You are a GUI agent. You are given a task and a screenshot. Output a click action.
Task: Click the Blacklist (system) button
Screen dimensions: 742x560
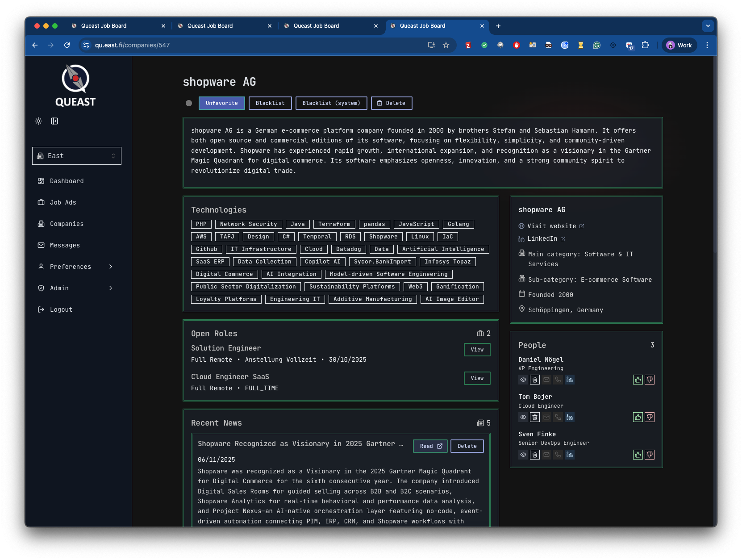(x=331, y=103)
